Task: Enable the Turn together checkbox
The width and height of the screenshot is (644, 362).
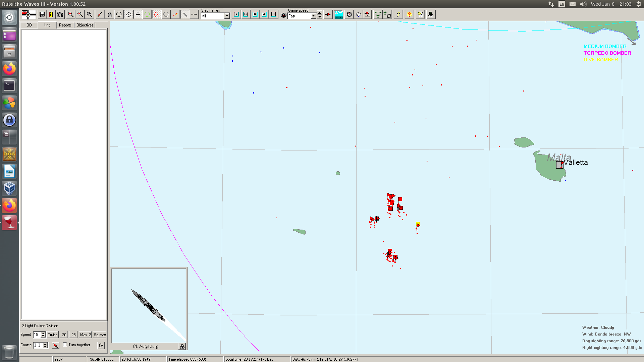Action: click(x=65, y=345)
